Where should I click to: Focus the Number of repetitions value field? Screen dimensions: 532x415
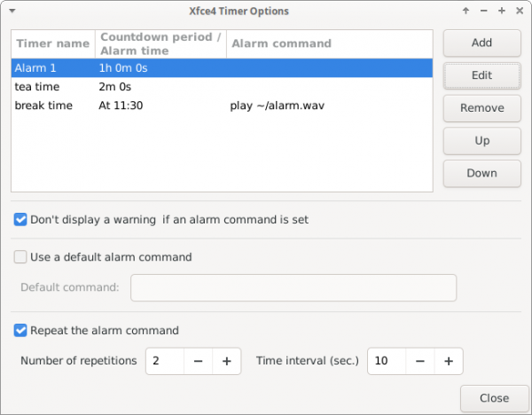(x=165, y=361)
